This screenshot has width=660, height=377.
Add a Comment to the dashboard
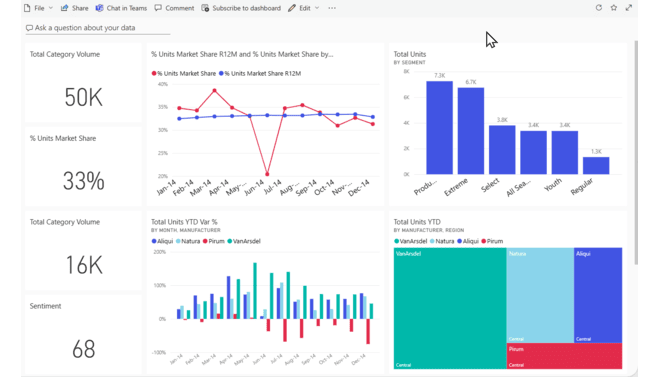pos(174,8)
